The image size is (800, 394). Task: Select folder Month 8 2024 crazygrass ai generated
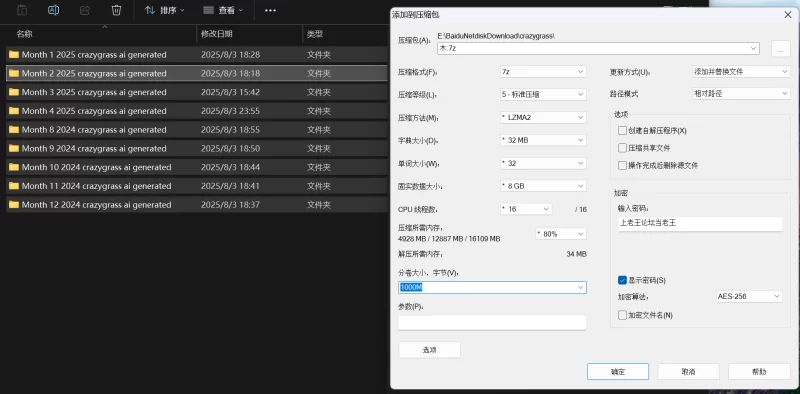coord(197,130)
